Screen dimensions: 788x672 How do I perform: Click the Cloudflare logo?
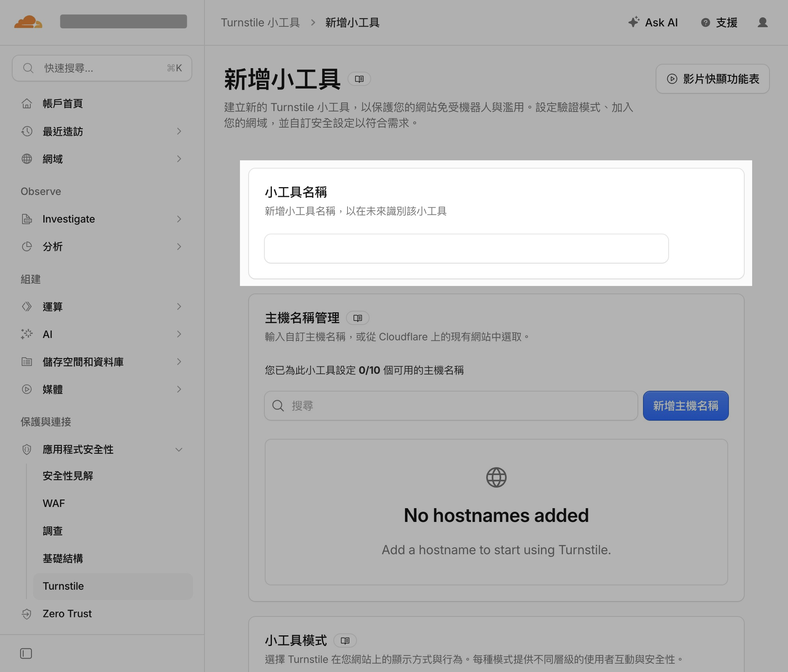[28, 22]
